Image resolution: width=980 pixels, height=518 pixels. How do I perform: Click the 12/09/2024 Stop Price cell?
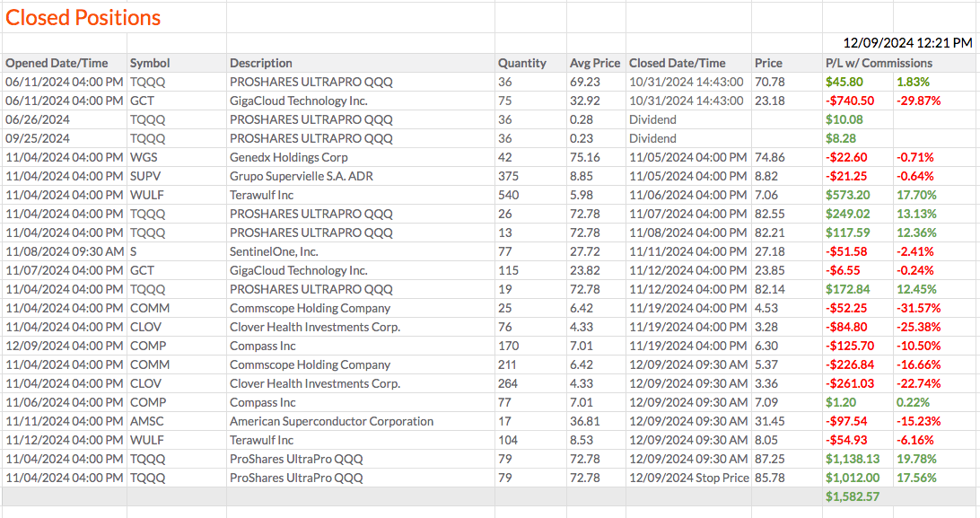(x=688, y=478)
